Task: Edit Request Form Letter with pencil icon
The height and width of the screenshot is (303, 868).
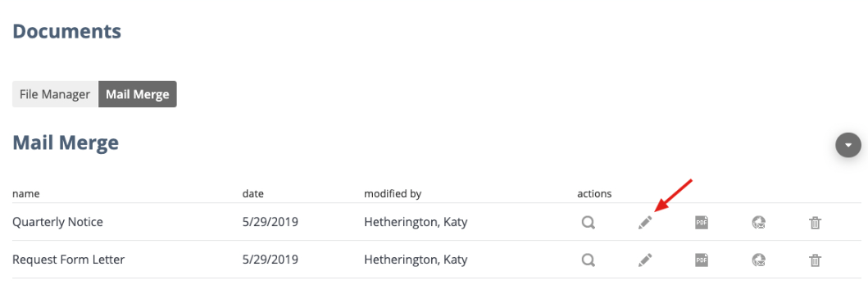Action: [645, 260]
